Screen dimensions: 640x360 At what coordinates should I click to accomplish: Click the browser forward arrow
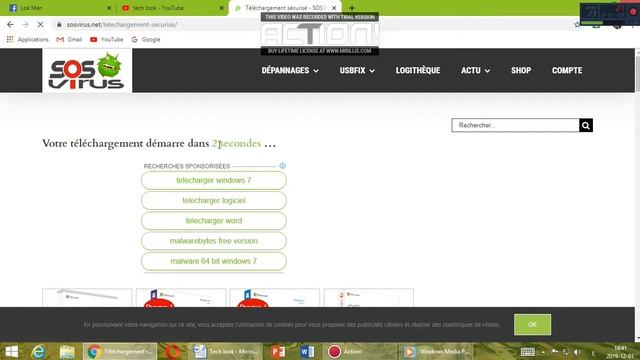25,24
